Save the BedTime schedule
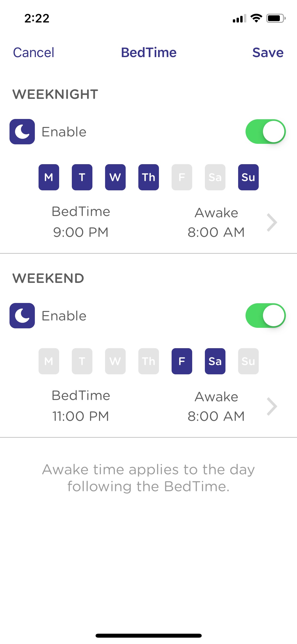This screenshot has width=297, height=644. (268, 52)
